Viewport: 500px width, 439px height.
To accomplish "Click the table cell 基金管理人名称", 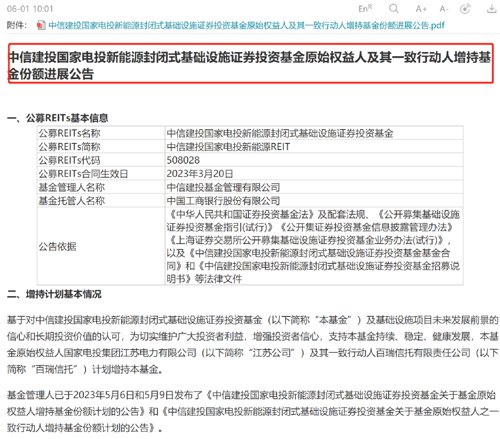I will click(101, 187).
